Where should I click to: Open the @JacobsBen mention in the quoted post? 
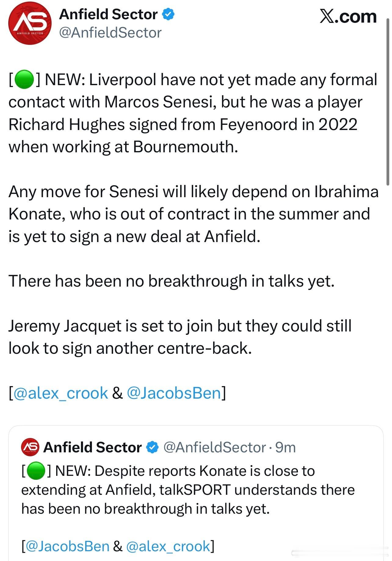tap(67, 546)
